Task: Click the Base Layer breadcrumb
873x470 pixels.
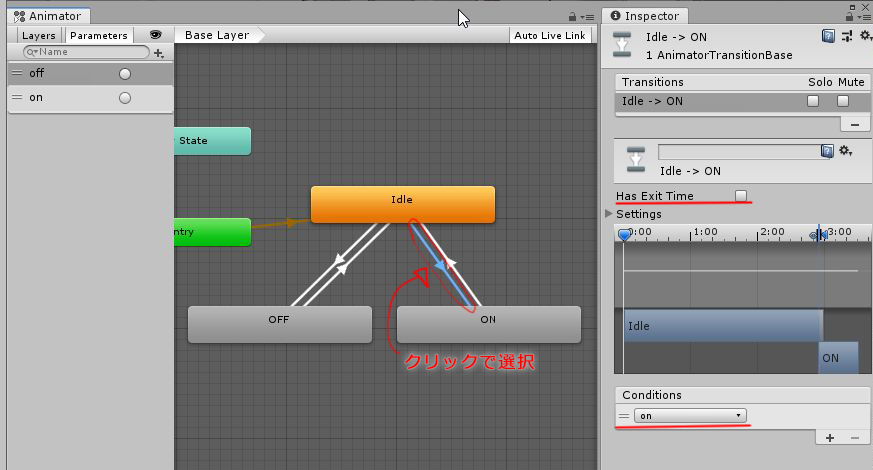Action: [217, 35]
